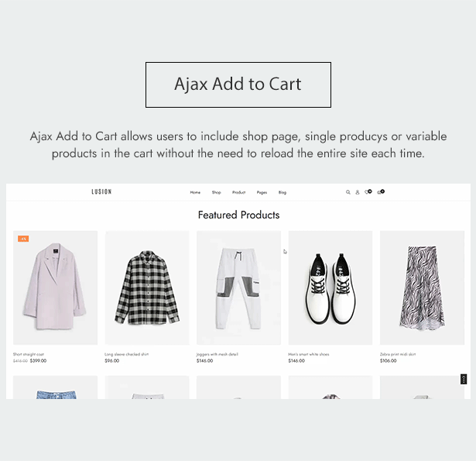Select the denim item thumbnail in second row
476x461 pixels.
[55, 387]
